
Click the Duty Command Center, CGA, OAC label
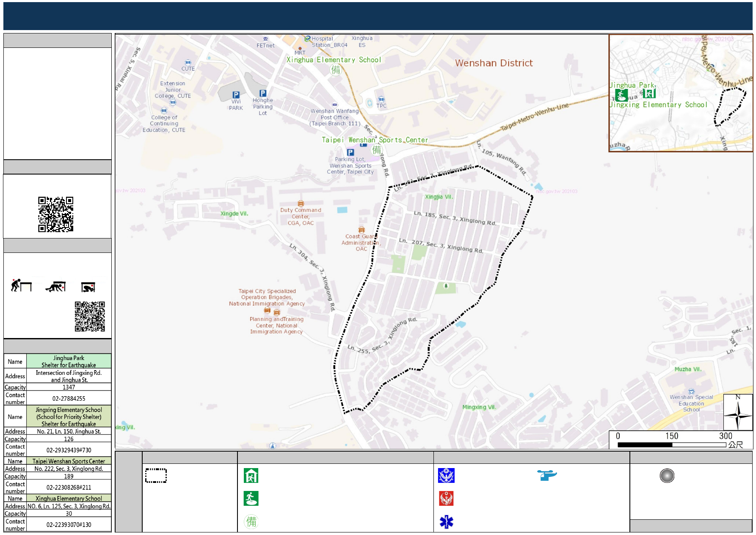(301, 216)
